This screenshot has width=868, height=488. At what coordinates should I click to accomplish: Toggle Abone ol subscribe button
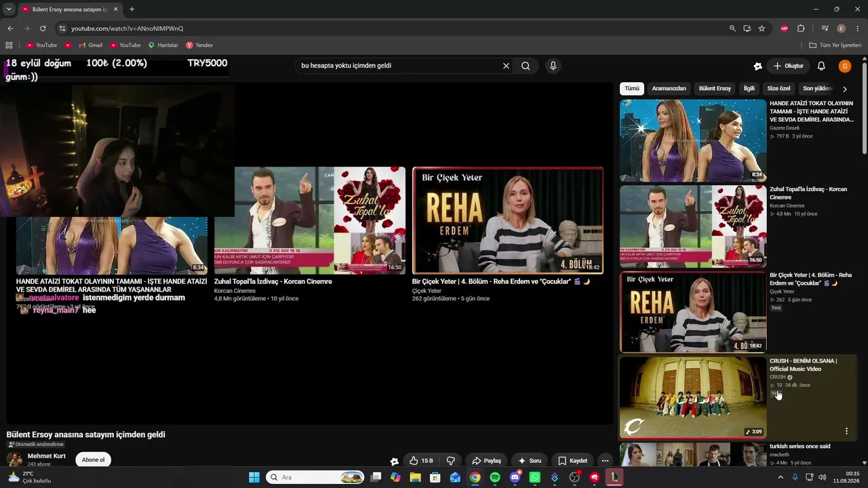pos(93,460)
